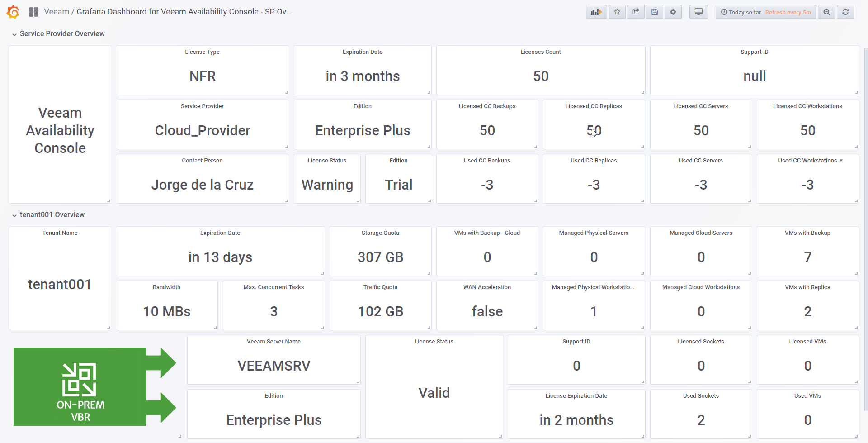Viewport: 868px width, 443px height.
Task: Open the 'Today so far' time picker
Action: tap(765, 12)
